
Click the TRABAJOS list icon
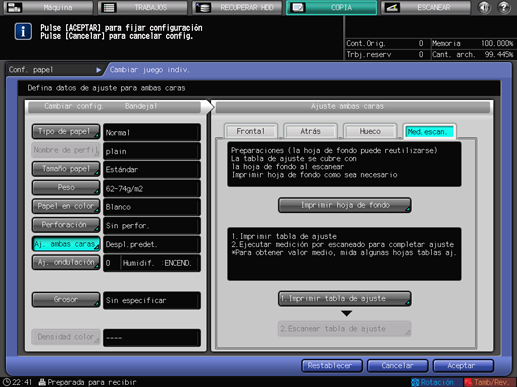tap(109, 7)
